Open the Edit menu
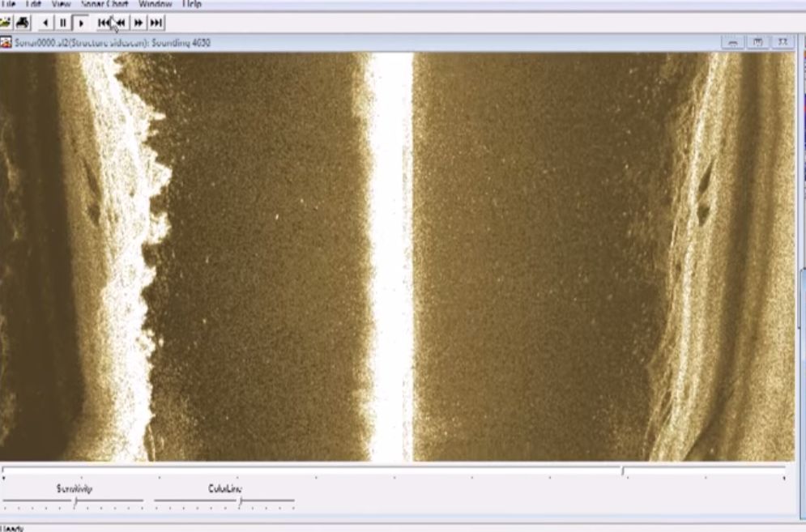 (33, 4)
